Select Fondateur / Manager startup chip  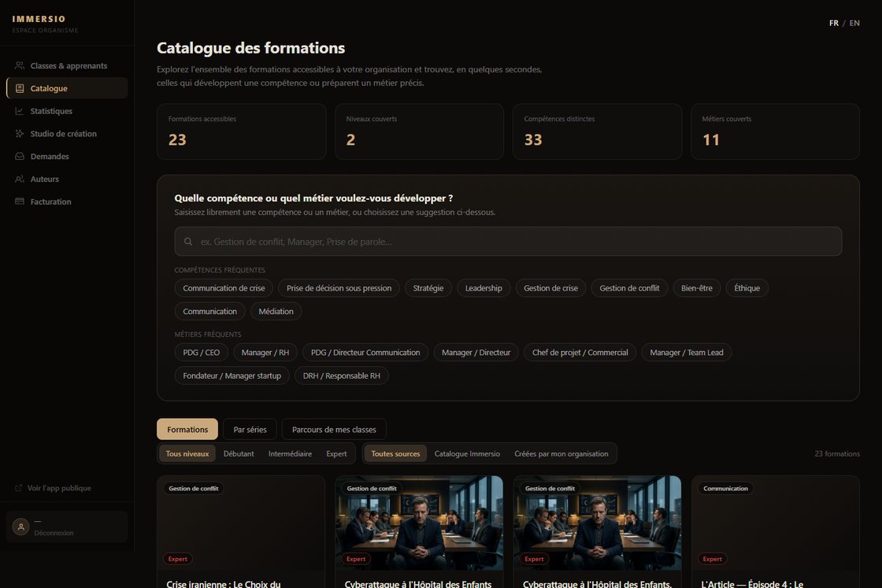tap(232, 375)
